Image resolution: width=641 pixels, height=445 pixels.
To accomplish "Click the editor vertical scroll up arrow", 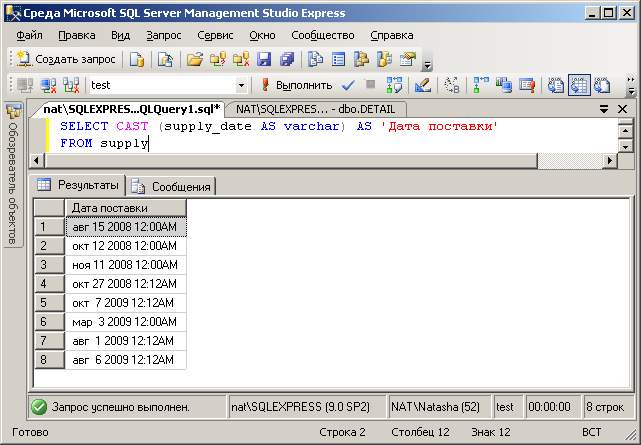I will click(626, 131).
